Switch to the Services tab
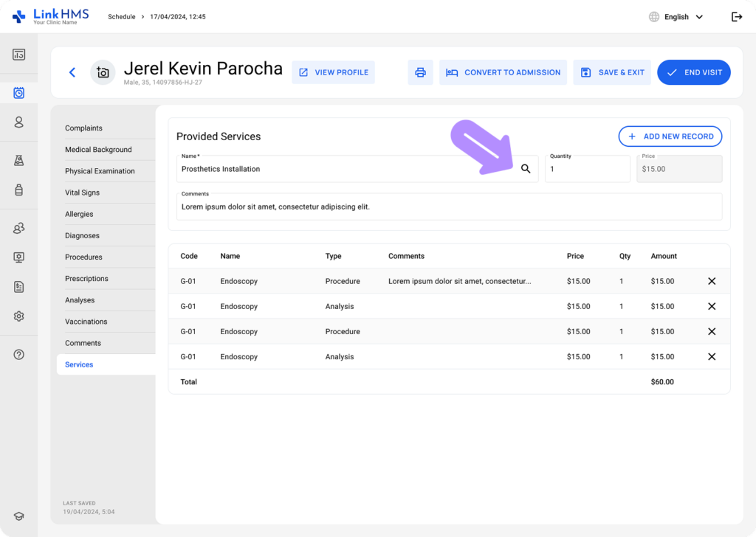Viewport: 756px width, 537px height. 78,364
